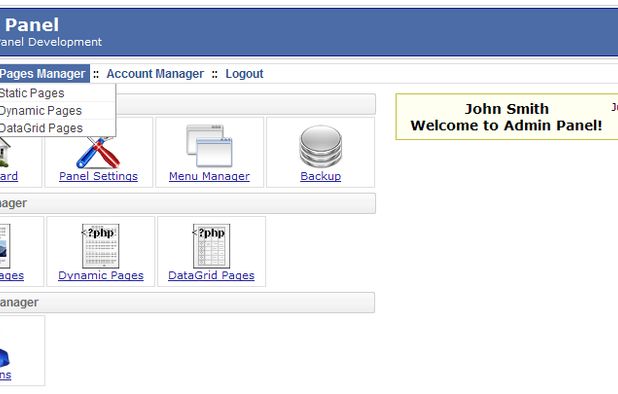Open the Account Manager menu
The image size is (618, 394).
(x=155, y=74)
